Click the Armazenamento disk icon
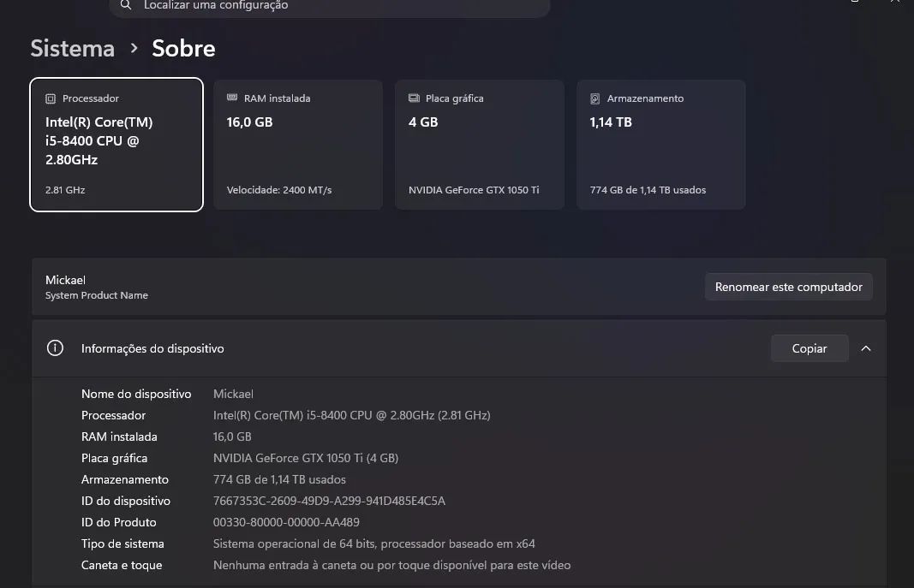The image size is (914, 588). [x=595, y=99]
